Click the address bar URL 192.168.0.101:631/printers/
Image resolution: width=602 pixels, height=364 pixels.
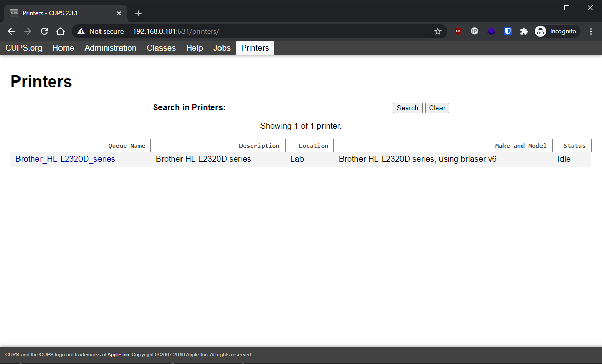click(x=176, y=31)
